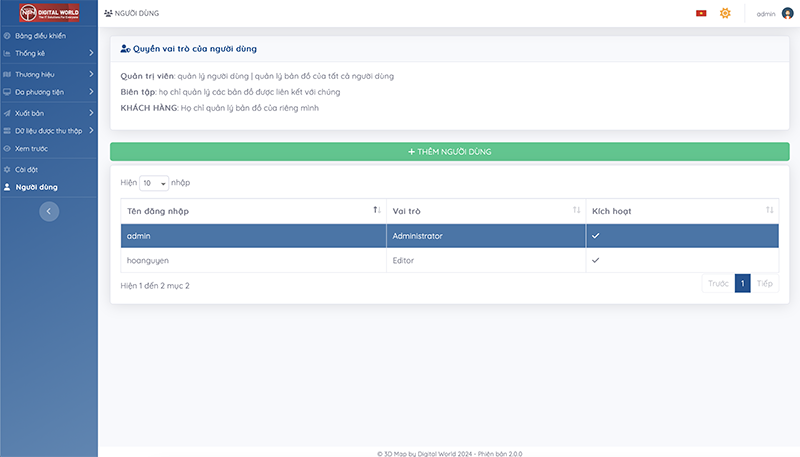Click the Vietnamese flag language icon

[x=701, y=13]
